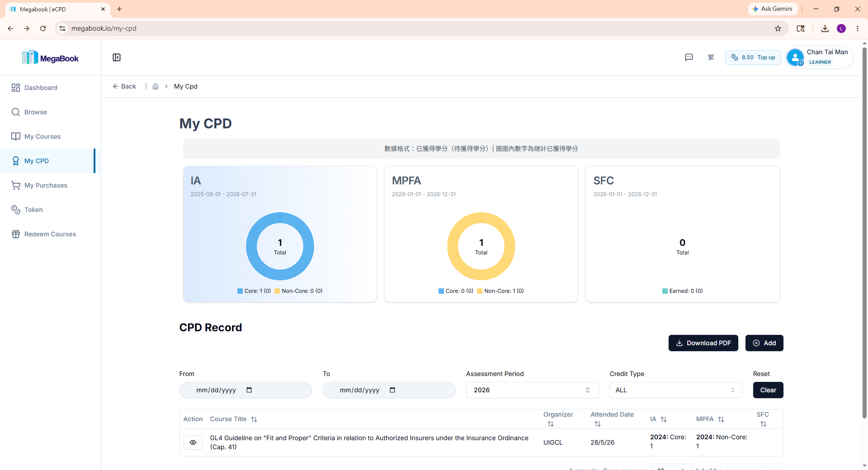
Task: Sort records by Course Title
Action: [254, 419]
